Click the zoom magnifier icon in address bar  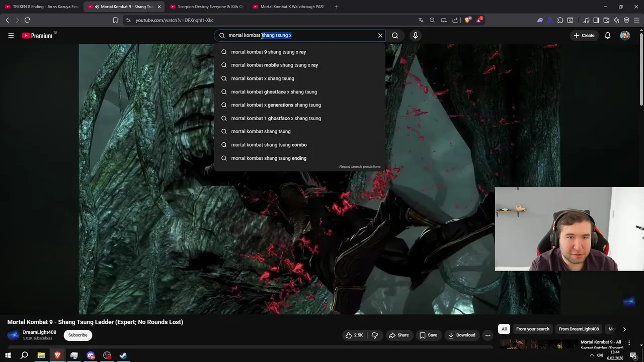432,20
